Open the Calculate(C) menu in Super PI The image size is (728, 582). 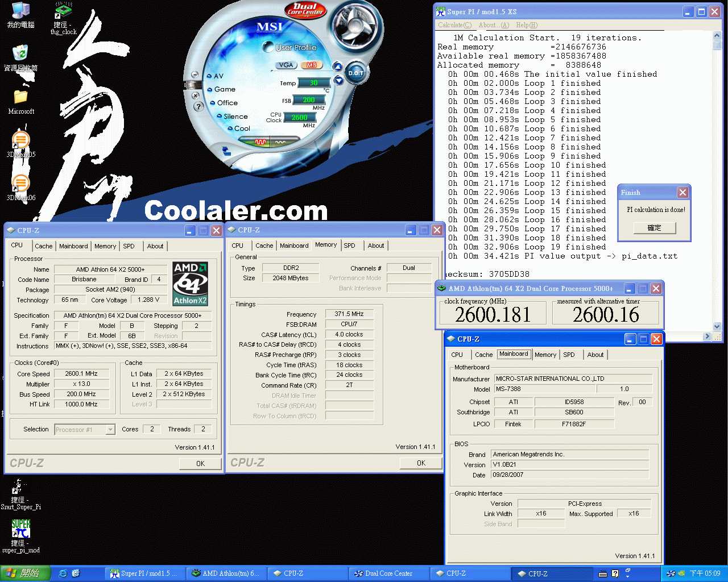pos(454,25)
